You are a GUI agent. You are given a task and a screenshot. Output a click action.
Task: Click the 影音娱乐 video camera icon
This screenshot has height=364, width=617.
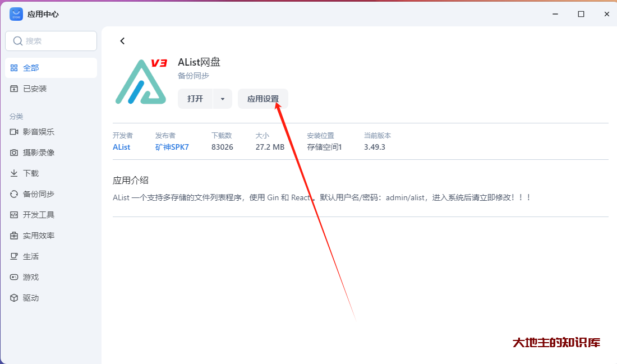[14, 132]
